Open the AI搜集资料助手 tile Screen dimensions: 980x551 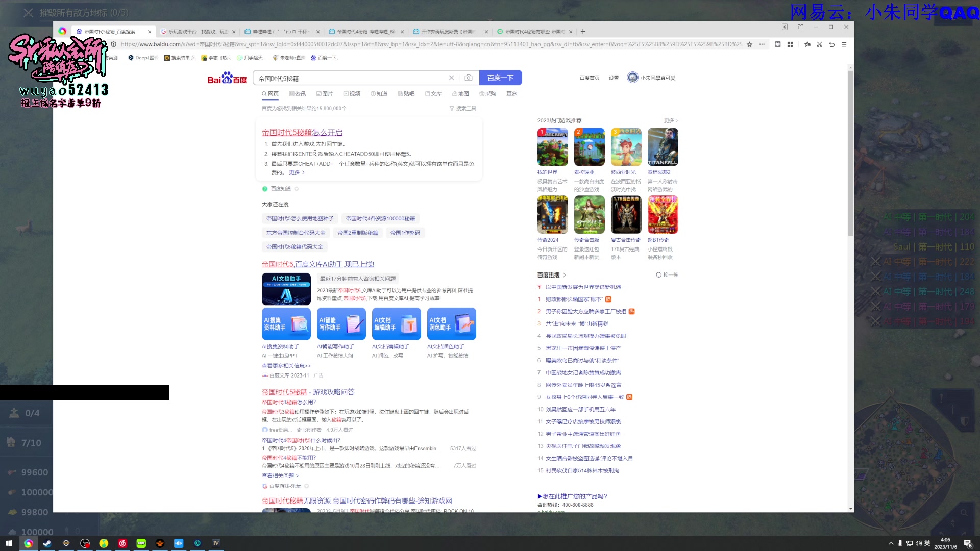(286, 324)
